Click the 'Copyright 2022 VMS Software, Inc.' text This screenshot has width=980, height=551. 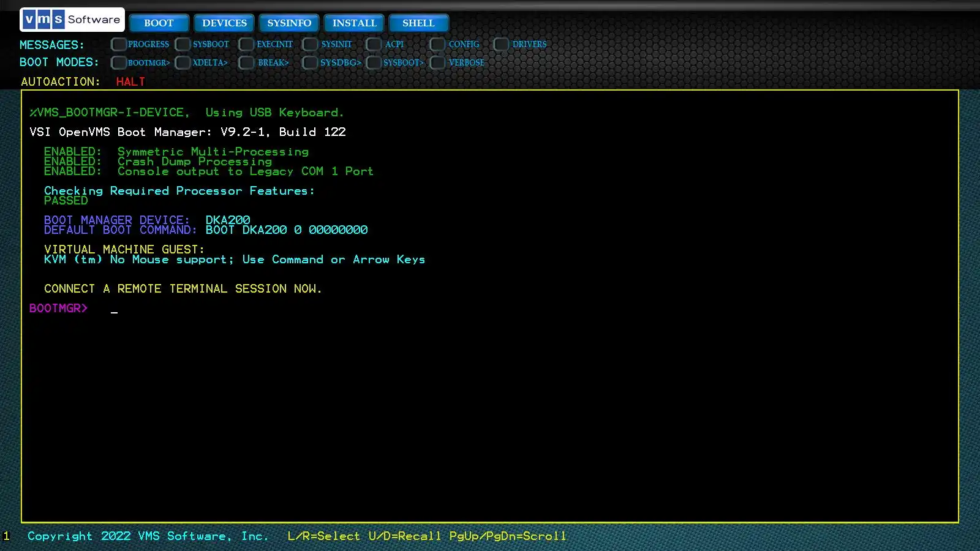(148, 536)
